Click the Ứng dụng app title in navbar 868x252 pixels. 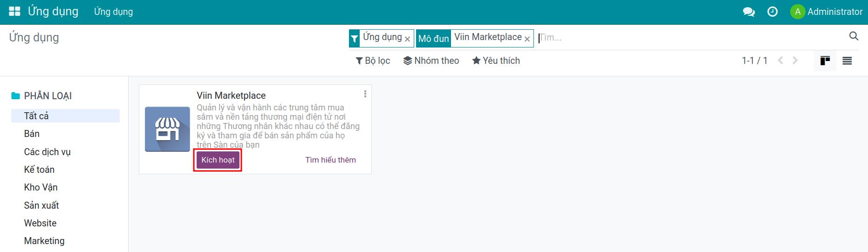pos(53,12)
